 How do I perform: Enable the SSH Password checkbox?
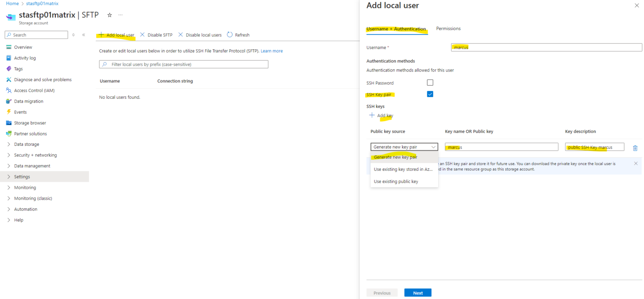point(430,83)
